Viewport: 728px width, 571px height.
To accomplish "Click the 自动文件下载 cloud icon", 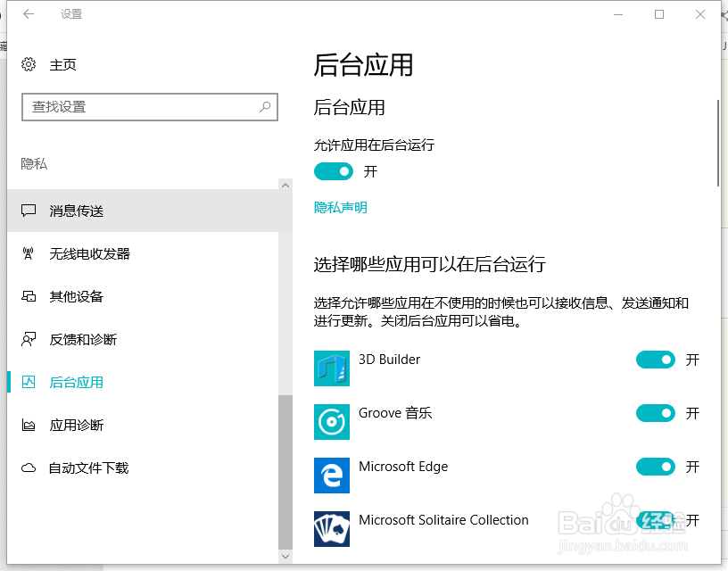I will [29, 468].
